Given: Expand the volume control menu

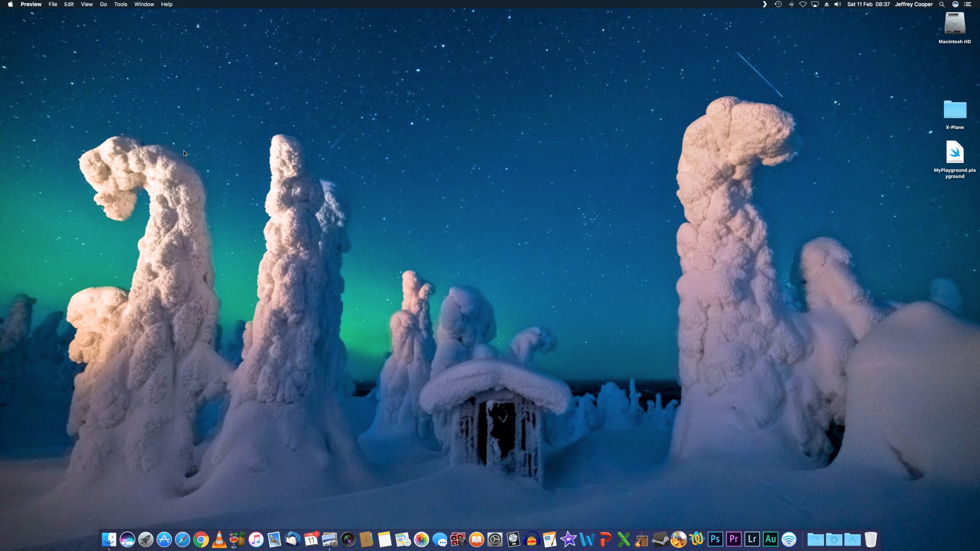Looking at the screenshot, I should click(x=838, y=4).
